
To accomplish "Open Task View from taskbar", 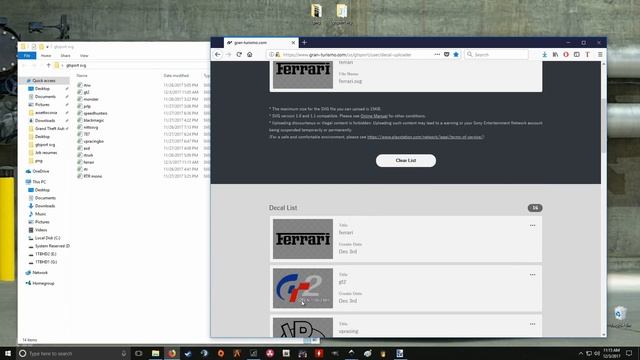I will (138, 353).
